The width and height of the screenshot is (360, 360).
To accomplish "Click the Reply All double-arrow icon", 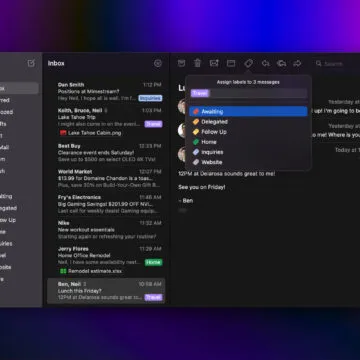I will tap(282, 63).
